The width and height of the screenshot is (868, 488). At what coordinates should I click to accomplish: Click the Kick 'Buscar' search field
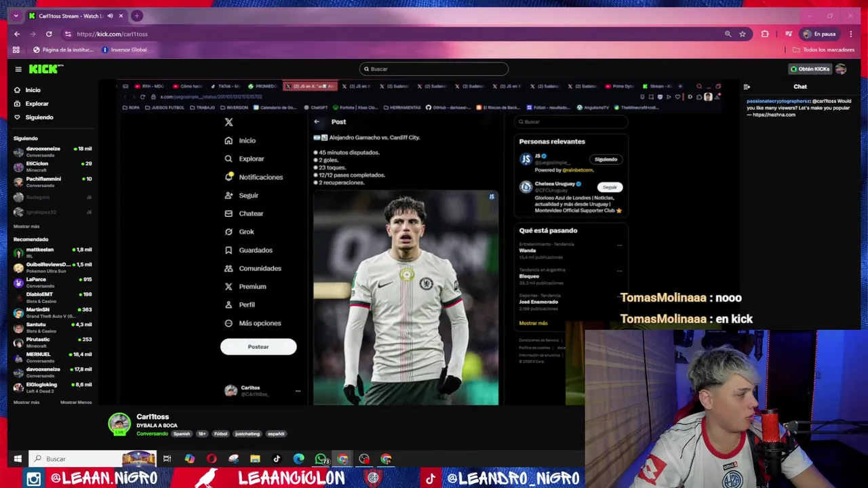pyautogui.click(x=434, y=68)
